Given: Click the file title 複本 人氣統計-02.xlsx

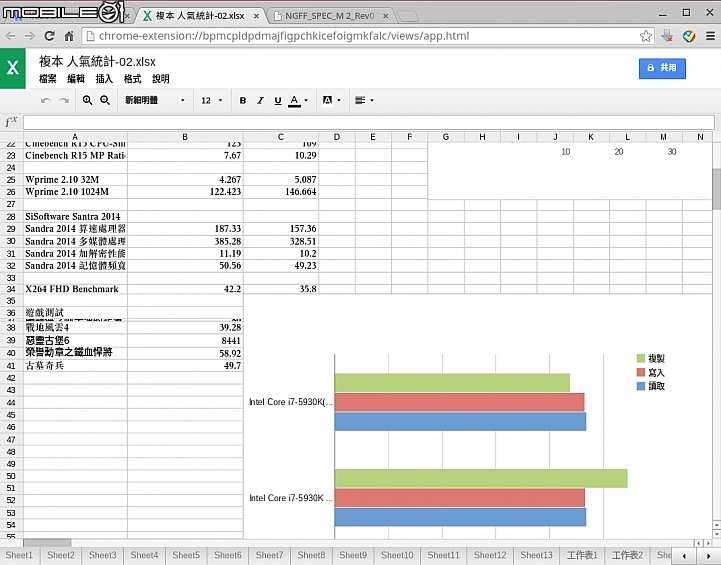Looking at the screenshot, I should [97, 62].
